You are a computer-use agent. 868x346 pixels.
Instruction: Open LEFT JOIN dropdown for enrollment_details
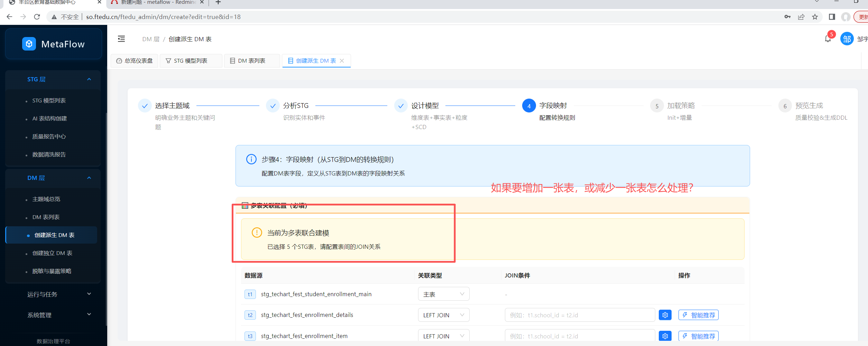point(443,315)
